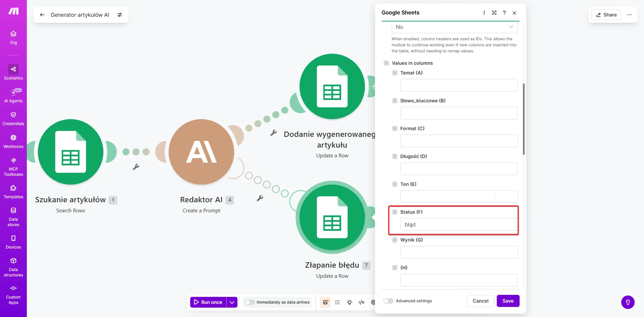Expand the Słowo_kluczowe (B) field options

pos(395,101)
